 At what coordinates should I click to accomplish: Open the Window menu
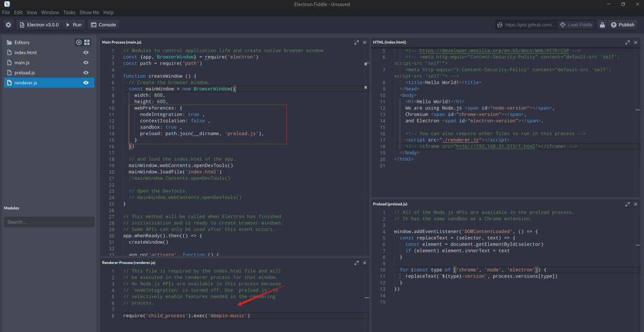[50, 13]
